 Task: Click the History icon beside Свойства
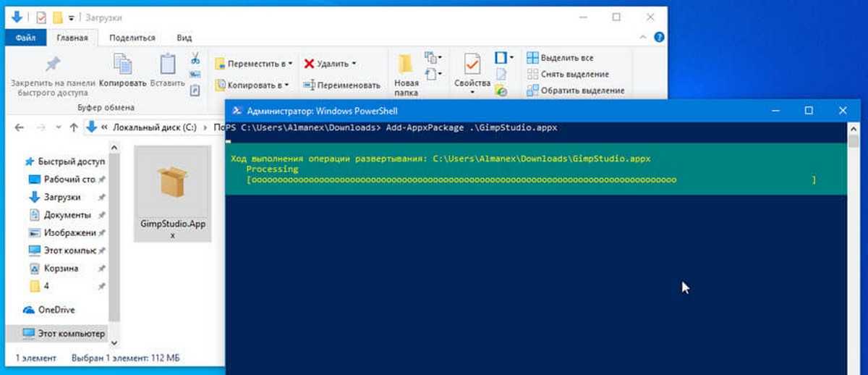coord(501,90)
